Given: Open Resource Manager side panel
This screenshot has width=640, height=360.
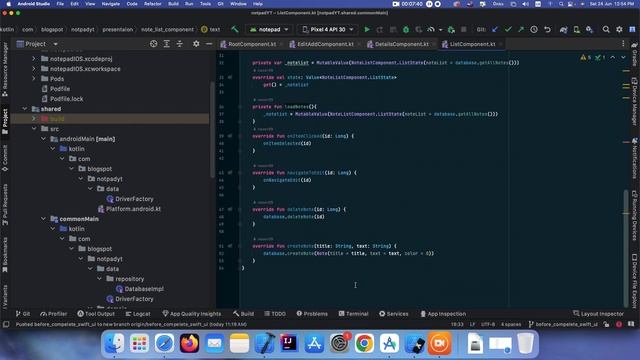Looking at the screenshot, I should click(x=5, y=69).
